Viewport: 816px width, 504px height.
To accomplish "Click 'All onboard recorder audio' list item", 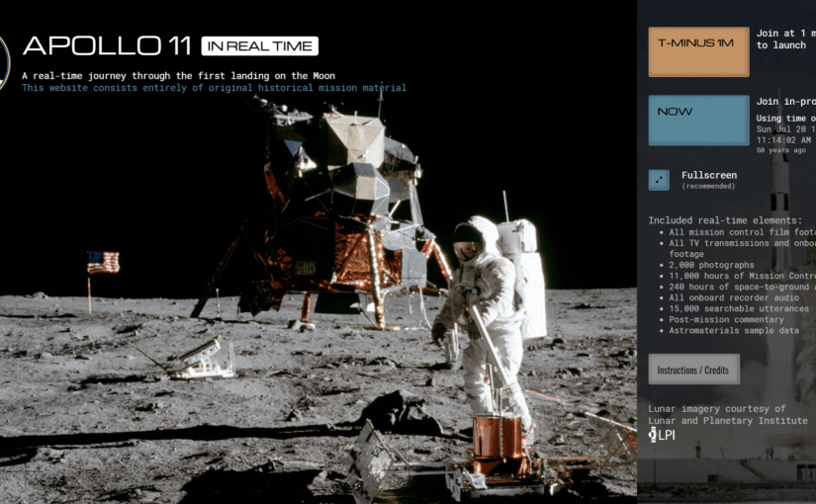I will pos(734,297).
